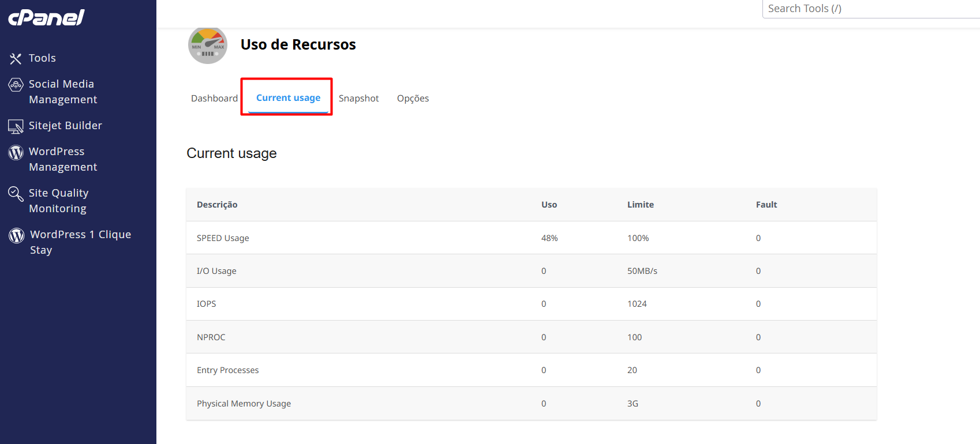980x444 pixels.
Task: Open Social Media Management link
Action: pos(63,92)
